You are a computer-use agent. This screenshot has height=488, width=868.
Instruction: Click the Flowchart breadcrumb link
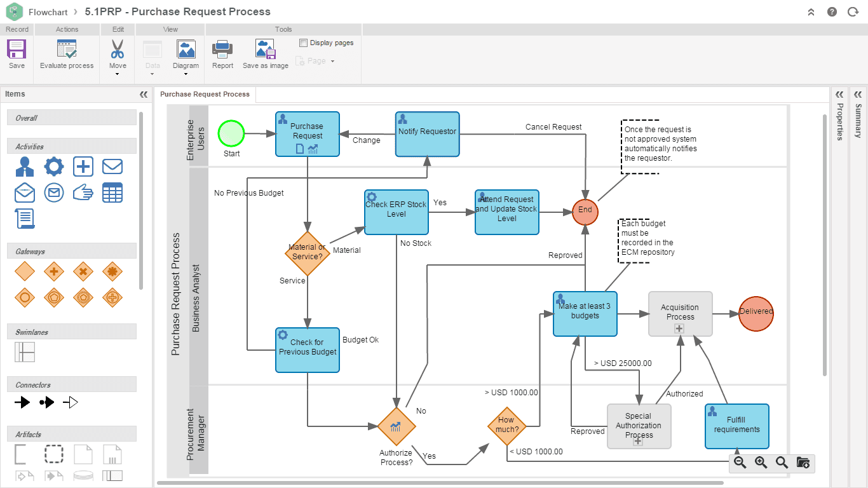click(48, 11)
